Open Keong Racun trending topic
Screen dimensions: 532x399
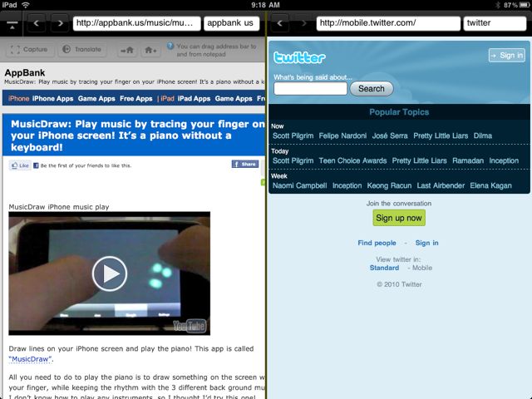coord(389,185)
